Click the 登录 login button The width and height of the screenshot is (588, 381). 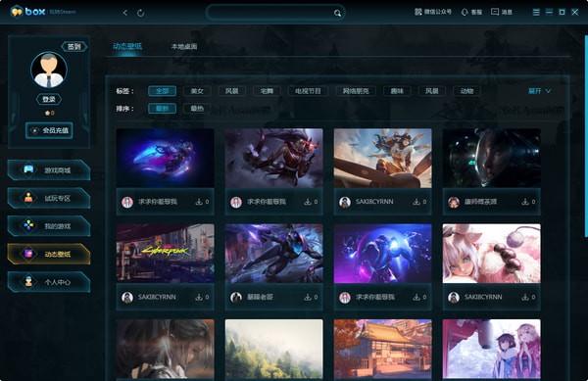click(x=49, y=99)
